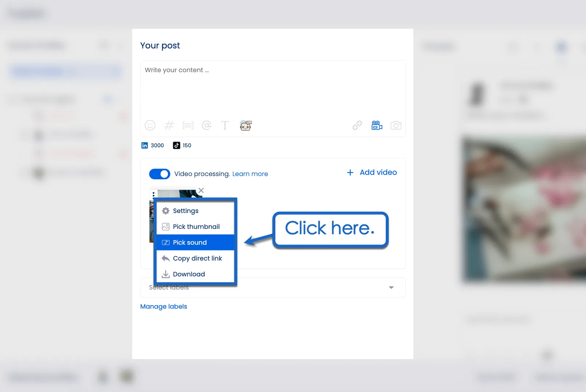Open the Learn more link
This screenshot has width=586, height=392.
pyautogui.click(x=250, y=174)
